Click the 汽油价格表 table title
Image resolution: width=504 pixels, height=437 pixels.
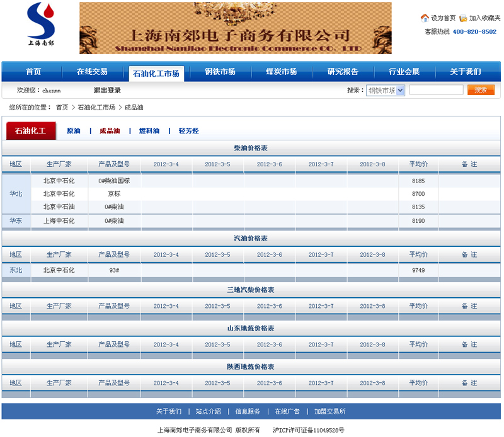(251, 239)
